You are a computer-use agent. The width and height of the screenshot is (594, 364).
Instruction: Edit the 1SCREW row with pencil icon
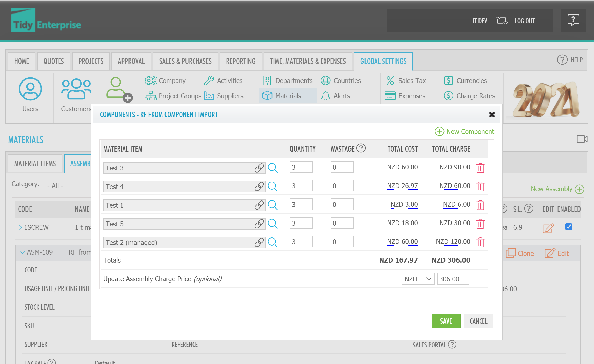(548, 228)
